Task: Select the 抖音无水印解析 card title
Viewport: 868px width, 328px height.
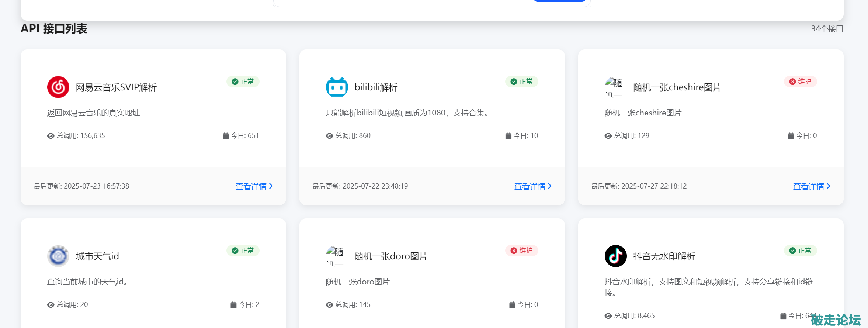Action: pyautogui.click(x=664, y=256)
